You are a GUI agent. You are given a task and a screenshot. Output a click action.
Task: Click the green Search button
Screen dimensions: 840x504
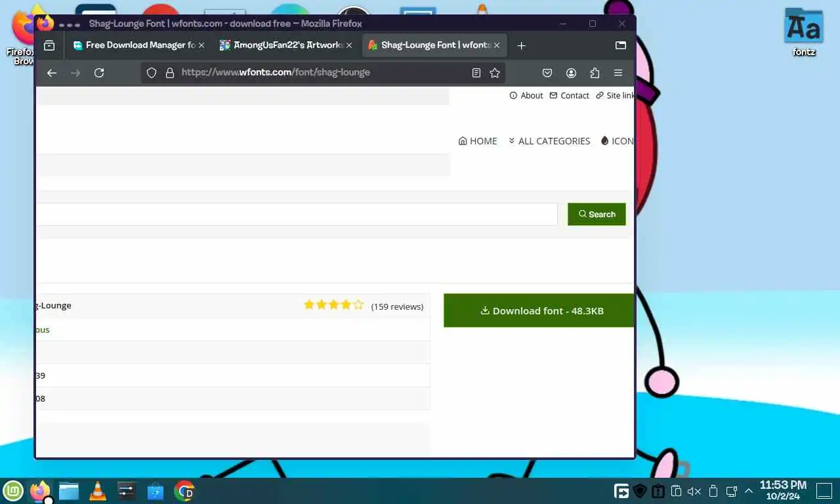597,214
